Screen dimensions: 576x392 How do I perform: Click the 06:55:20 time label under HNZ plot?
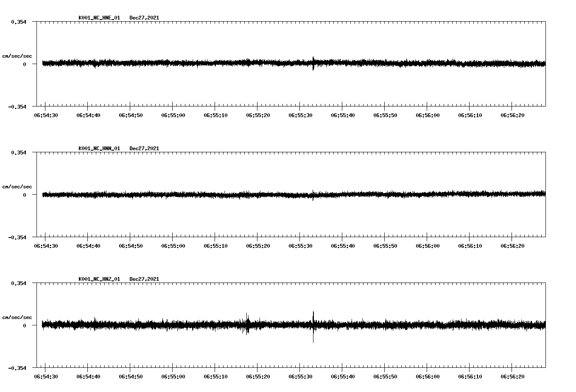258,377
